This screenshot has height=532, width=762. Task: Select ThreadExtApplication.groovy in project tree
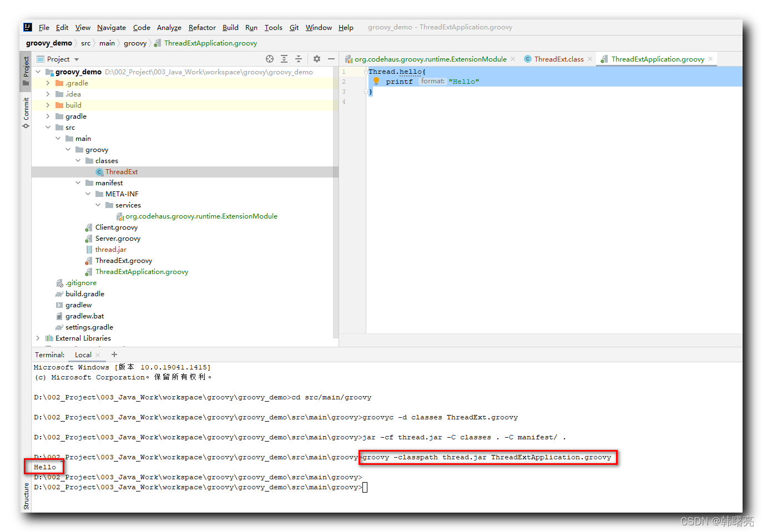142,271
